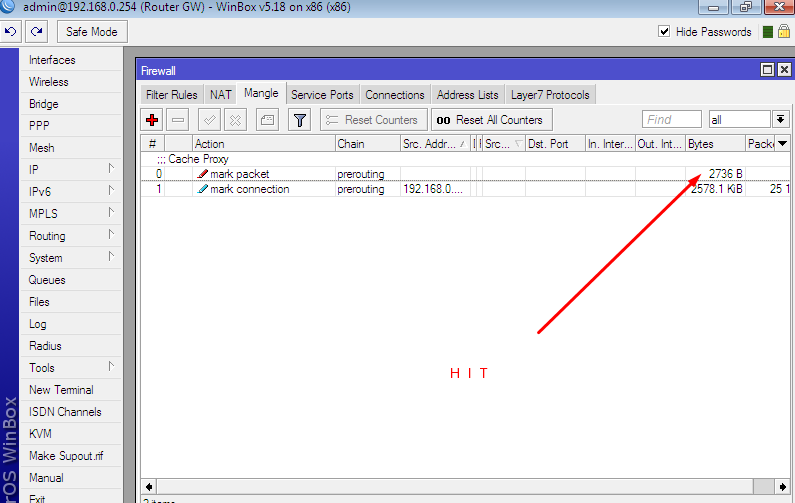Click the Undo arrow icon
Screen dimensions: 795x503
(x=10, y=31)
